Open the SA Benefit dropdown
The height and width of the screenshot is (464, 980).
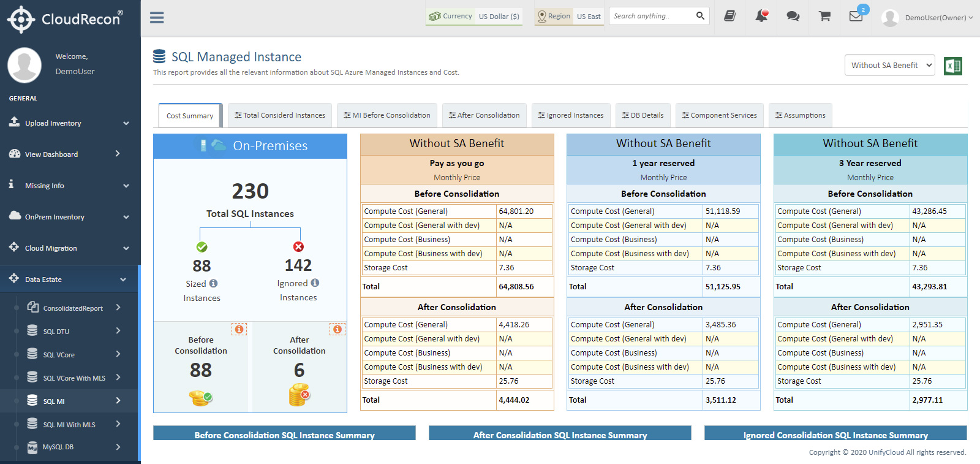tap(890, 65)
